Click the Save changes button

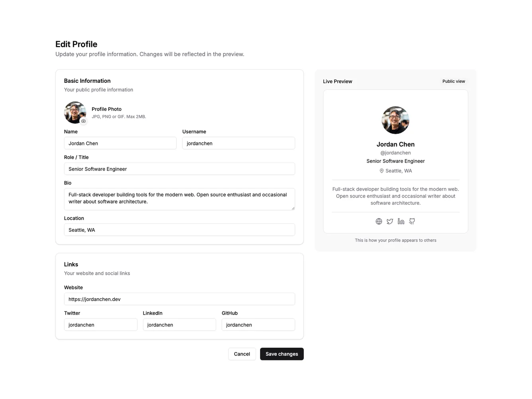(282, 354)
